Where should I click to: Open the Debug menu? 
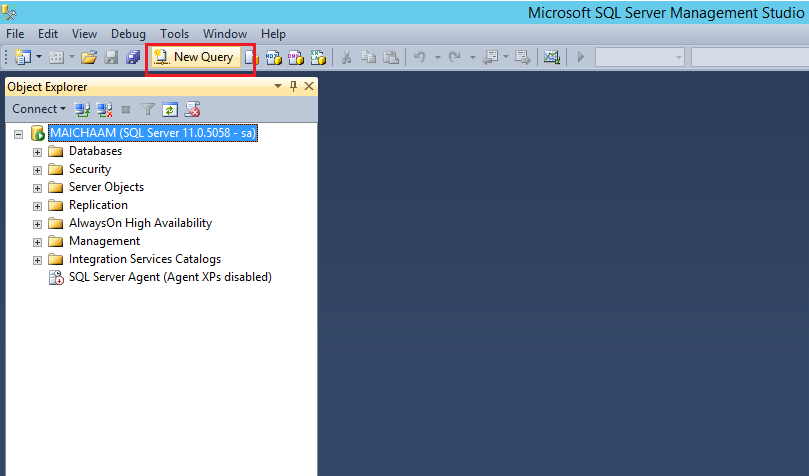(128, 34)
